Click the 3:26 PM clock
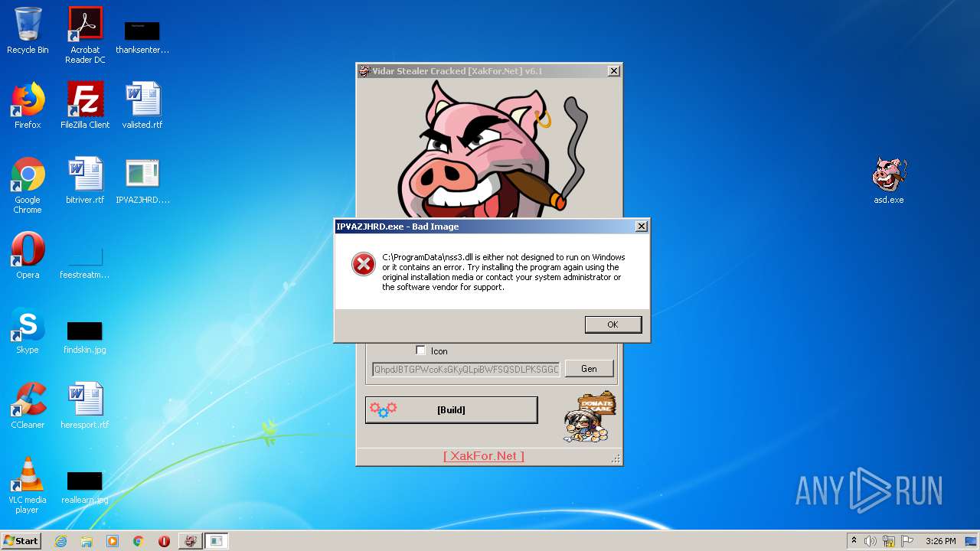 pyautogui.click(x=940, y=541)
